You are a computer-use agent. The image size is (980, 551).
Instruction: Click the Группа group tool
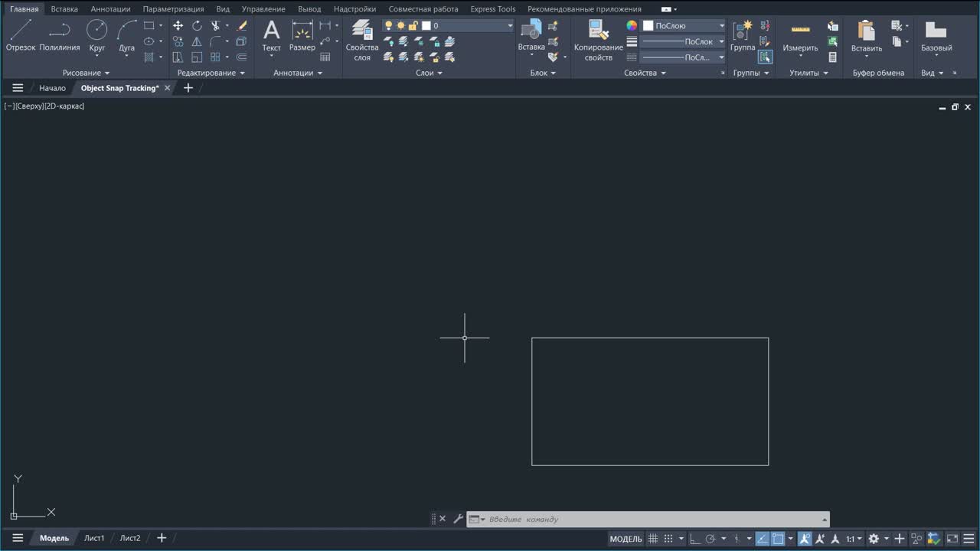click(743, 36)
